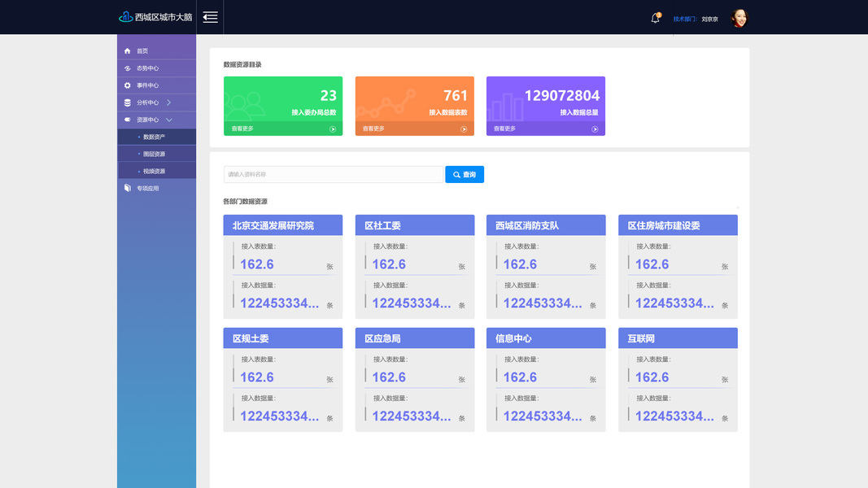The width and height of the screenshot is (868, 488).
Task: Click 122453334... value in 区社工委 card
Action: 412,303
